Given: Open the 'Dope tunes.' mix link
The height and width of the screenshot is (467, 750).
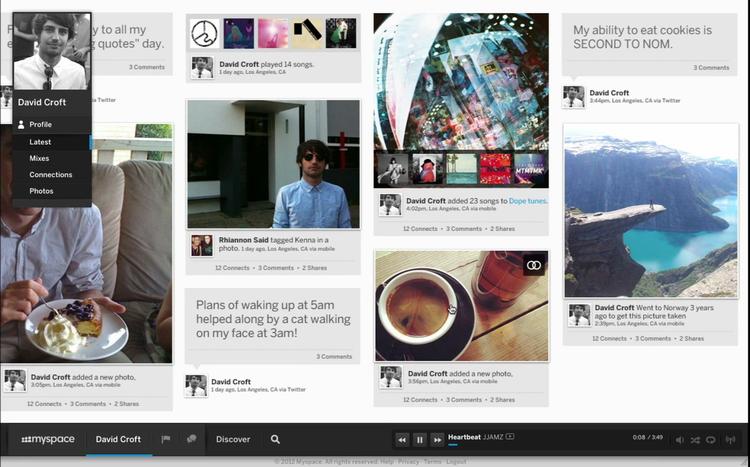Looking at the screenshot, I should tap(528, 201).
